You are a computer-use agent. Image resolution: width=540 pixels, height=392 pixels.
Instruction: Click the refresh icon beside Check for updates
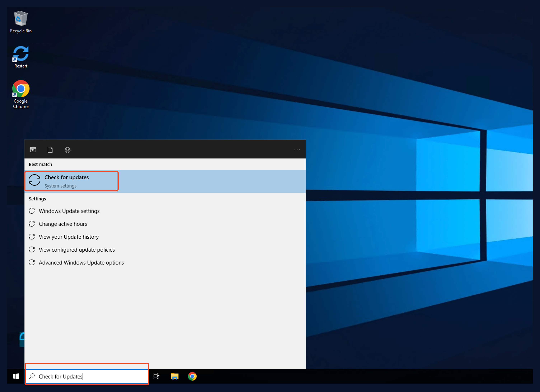[34, 180]
